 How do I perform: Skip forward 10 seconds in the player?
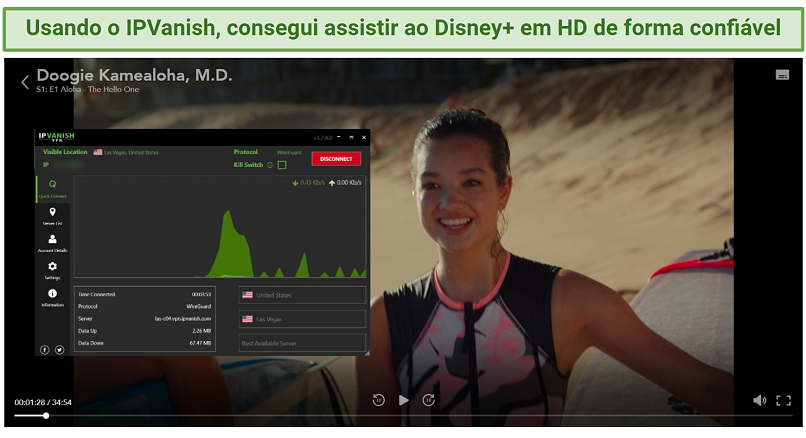429,400
